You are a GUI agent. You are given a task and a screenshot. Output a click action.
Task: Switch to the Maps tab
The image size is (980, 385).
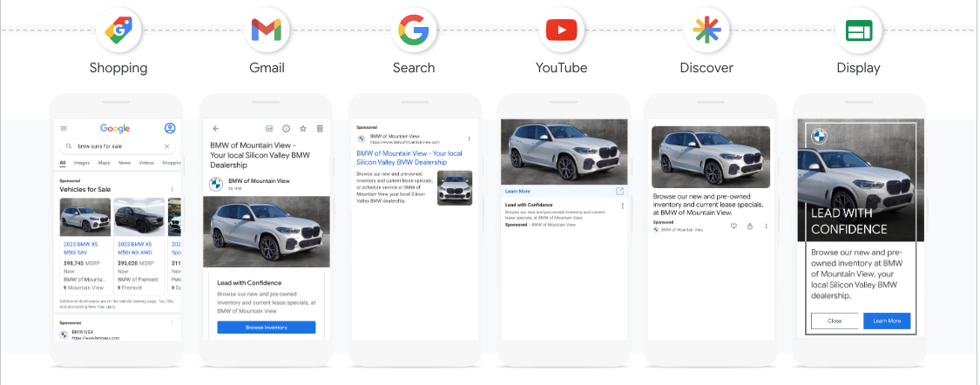pyautogui.click(x=104, y=163)
